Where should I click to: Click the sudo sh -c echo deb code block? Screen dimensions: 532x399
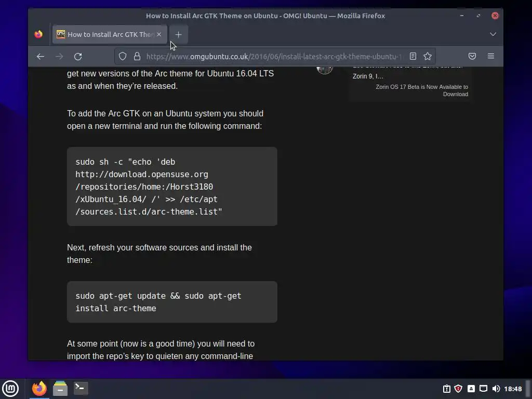click(x=172, y=187)
